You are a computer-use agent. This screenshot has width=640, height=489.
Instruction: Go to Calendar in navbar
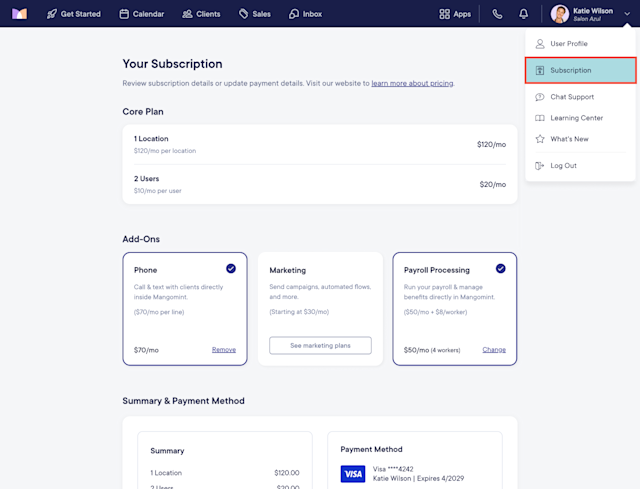click(x=142, y=14)
